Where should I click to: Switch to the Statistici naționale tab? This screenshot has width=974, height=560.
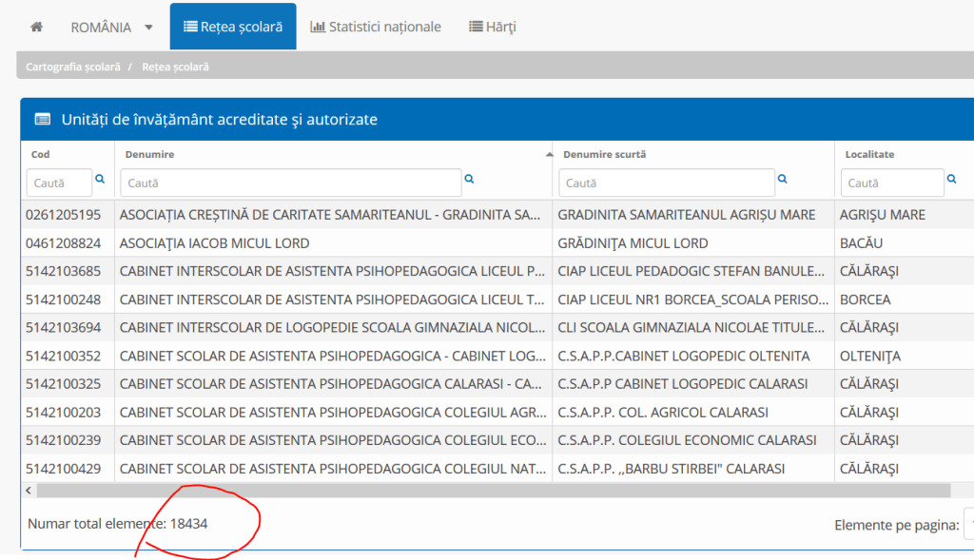click(376, 27)
